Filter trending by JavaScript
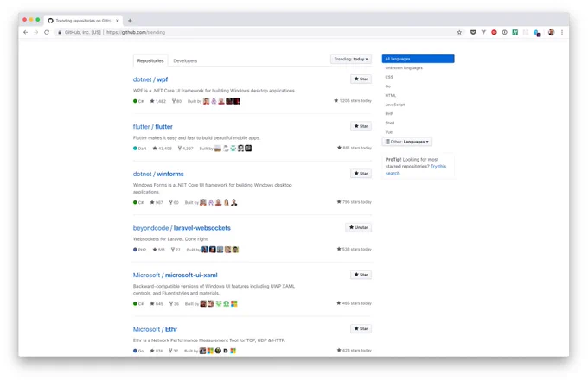The width and height of the screenshot is (588, 381). 395,105
